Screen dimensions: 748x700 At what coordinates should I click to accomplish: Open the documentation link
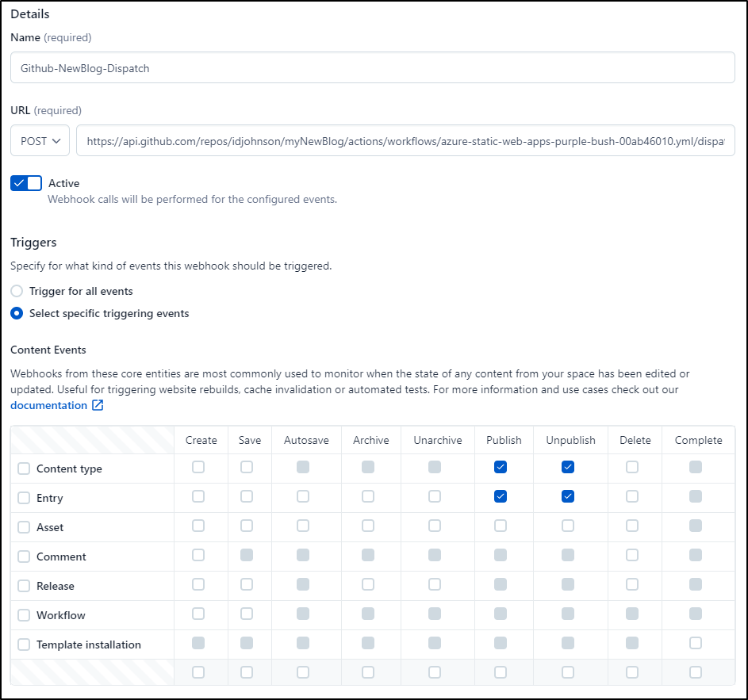[48, 405]
